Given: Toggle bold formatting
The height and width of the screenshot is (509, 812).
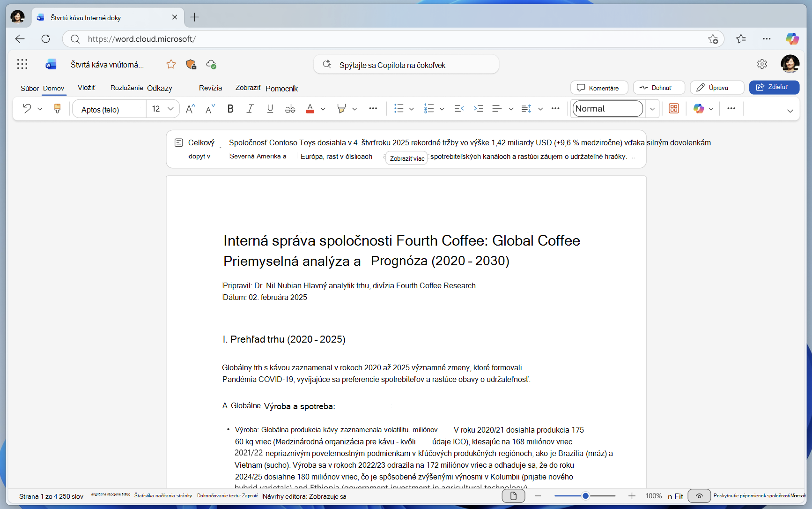Looking at the screenshot, I should (230, 109).
